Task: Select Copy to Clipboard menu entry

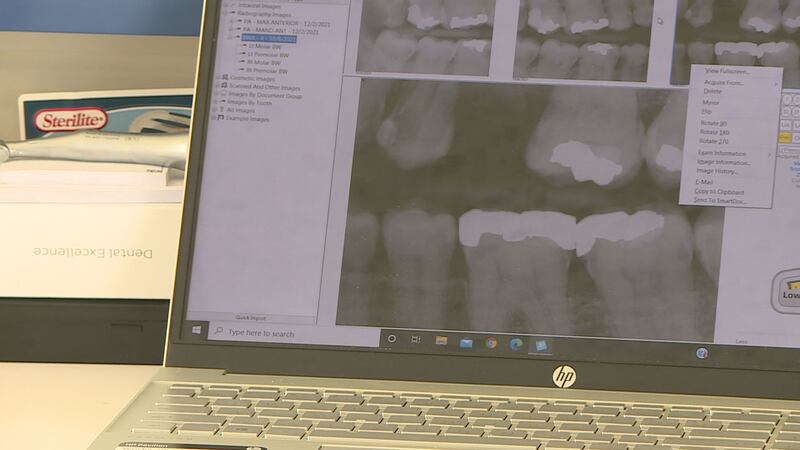Action: pyautogui.click(x=720, y=191)
